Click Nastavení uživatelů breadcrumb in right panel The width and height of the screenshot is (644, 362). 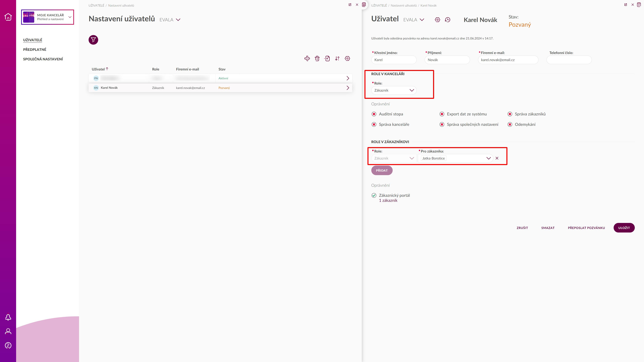[x=404, y=6]
